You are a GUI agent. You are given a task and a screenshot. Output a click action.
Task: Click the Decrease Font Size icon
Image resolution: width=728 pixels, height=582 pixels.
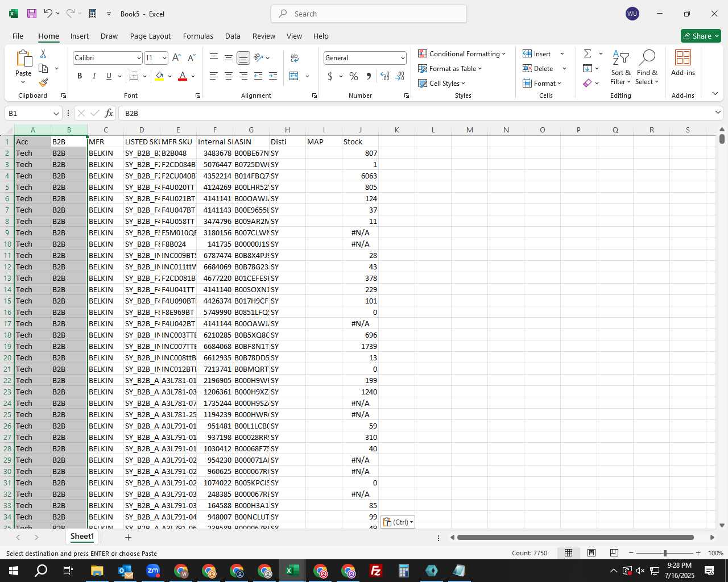[191, 58]
